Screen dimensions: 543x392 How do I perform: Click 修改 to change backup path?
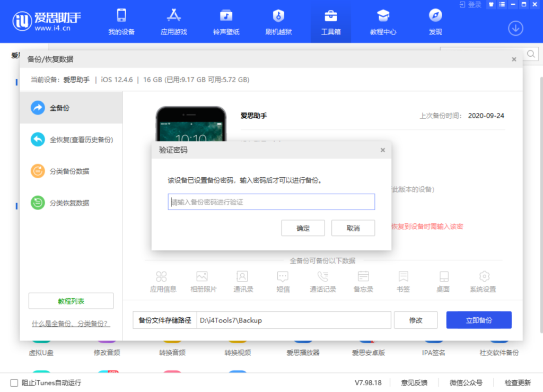(x=416, y=320)
